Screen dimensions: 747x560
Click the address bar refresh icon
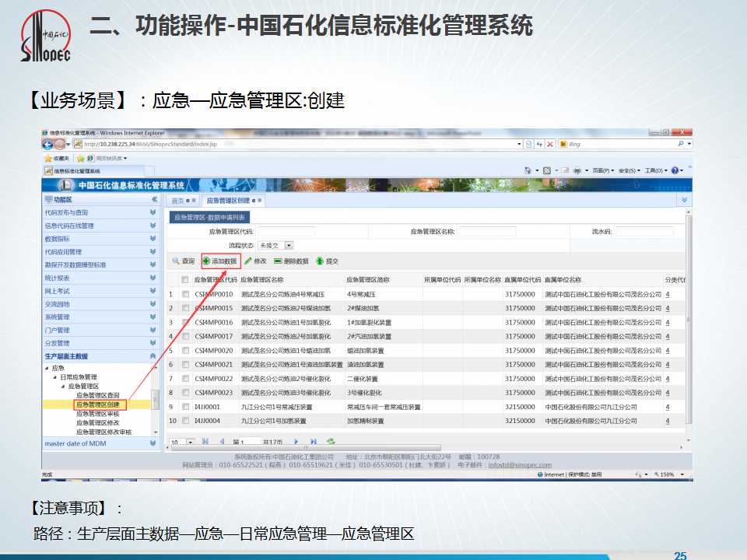point(539,144)
